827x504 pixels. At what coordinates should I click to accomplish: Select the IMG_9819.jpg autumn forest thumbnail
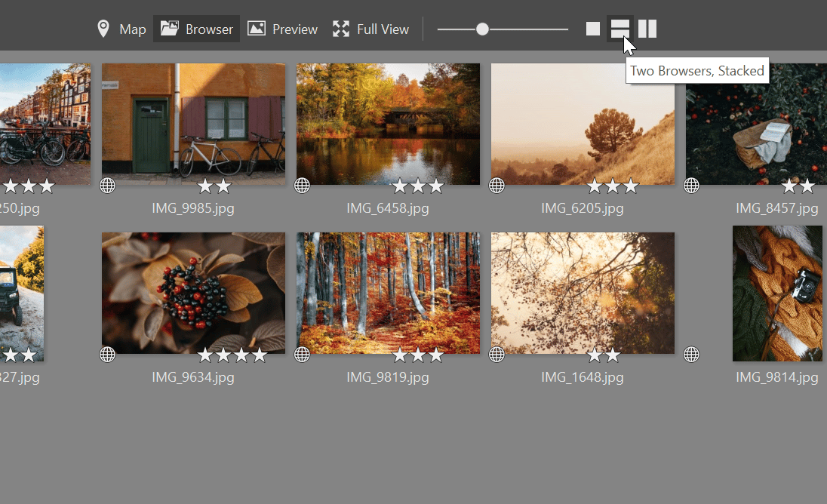tap(388, 293)
